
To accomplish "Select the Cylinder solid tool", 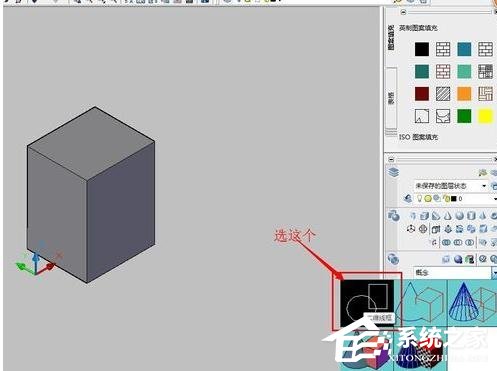I will [471, 216].
